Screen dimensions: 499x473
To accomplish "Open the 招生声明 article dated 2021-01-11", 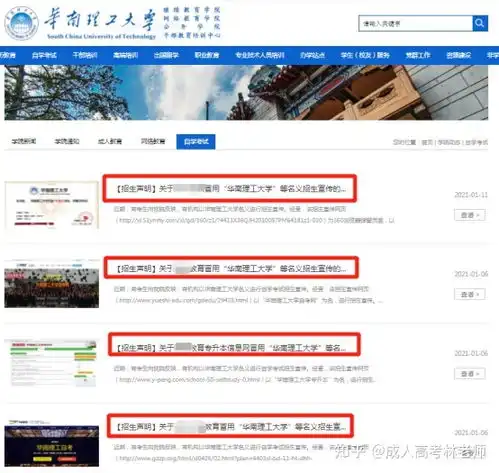I will coord(231,189).
